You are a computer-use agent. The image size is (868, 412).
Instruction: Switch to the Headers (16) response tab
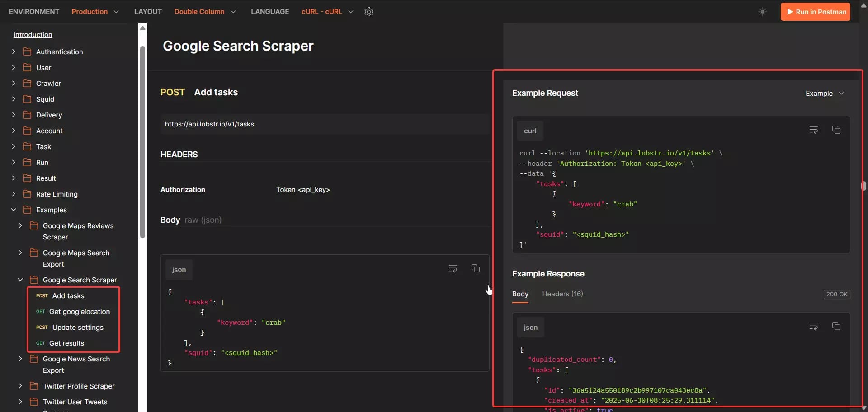pos(562,294)
